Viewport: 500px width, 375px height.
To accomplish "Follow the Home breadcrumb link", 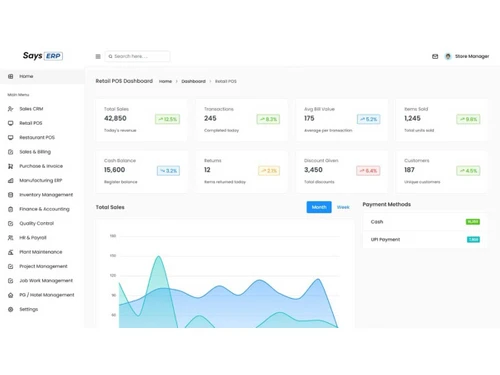I will (x=165, y=81).
